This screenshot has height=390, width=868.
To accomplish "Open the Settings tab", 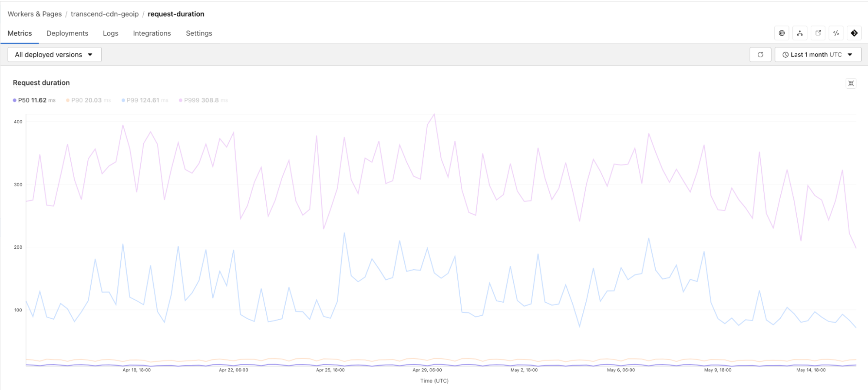I will pyautogui.click(x=199, y=33).
